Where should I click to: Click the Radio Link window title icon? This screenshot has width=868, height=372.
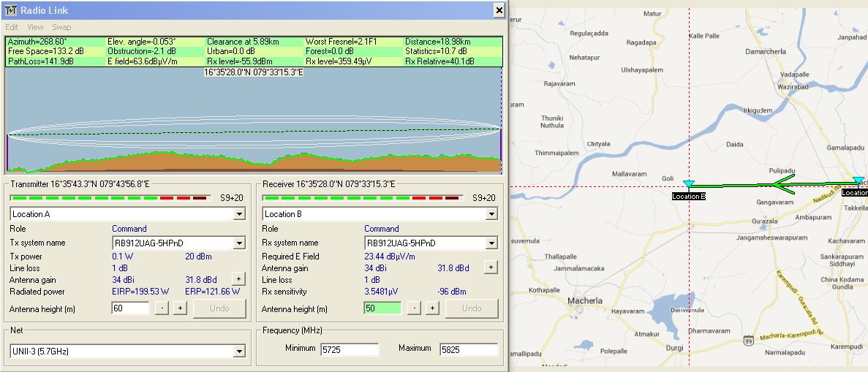pos(11,10)
